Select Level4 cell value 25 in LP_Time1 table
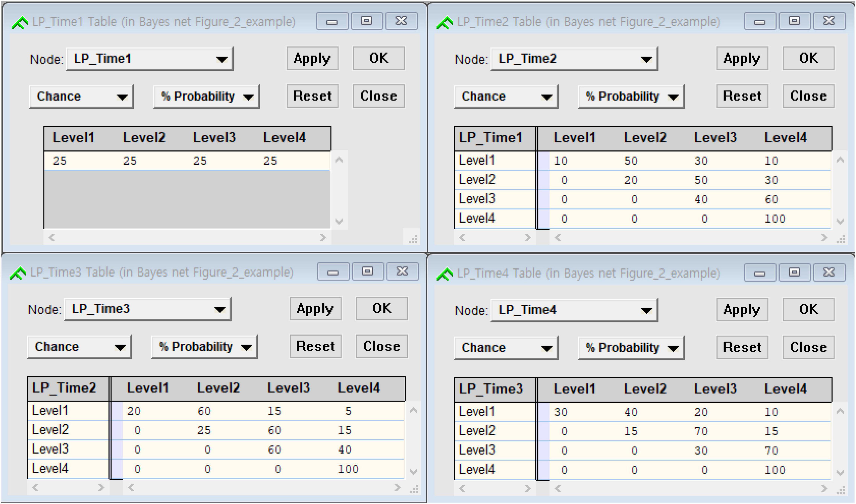The image size is (856, 504). tap(271, 161)
